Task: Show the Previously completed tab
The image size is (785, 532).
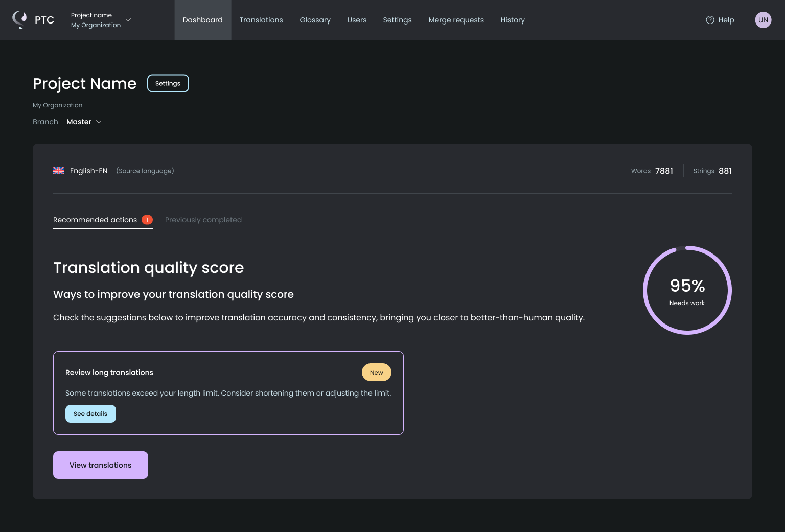Action: [x=203, y=220]
